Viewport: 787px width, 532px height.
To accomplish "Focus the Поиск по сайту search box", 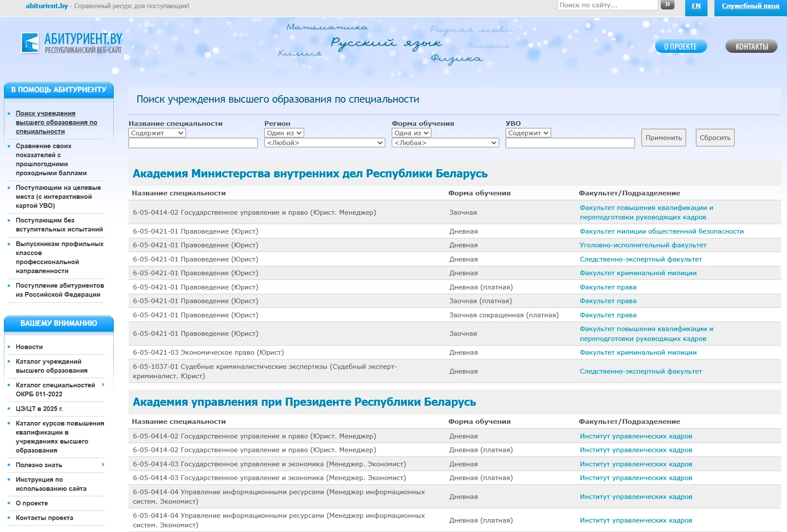I will [607, 5].
